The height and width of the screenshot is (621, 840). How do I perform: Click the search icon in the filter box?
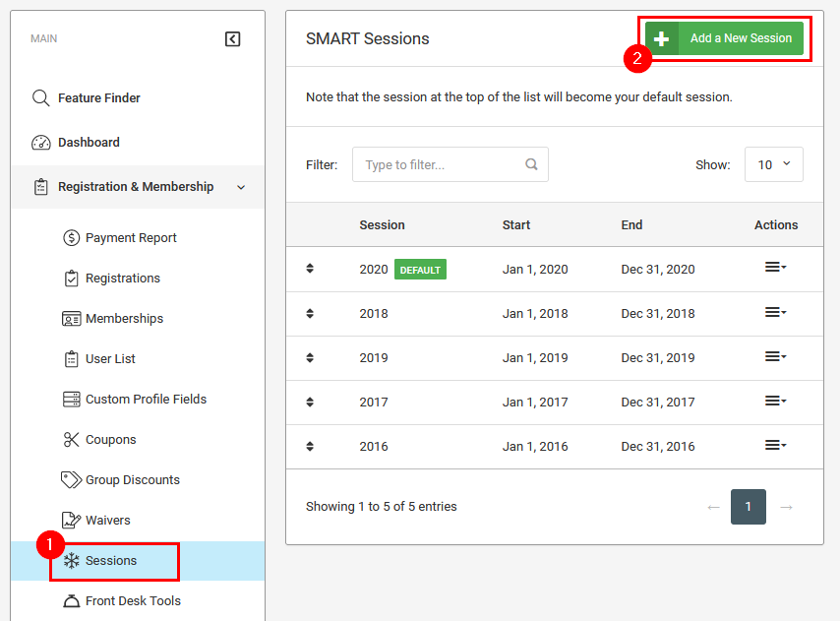(531, 164)
